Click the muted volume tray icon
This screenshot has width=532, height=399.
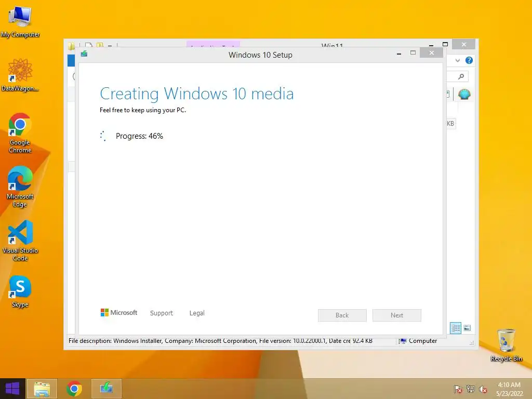pyautogui.click(x=483, y=389)
